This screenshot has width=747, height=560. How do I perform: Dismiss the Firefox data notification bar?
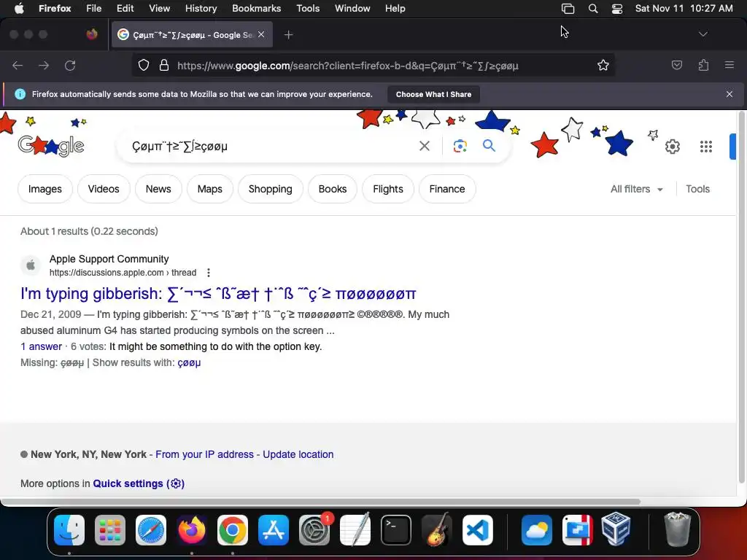729,94
